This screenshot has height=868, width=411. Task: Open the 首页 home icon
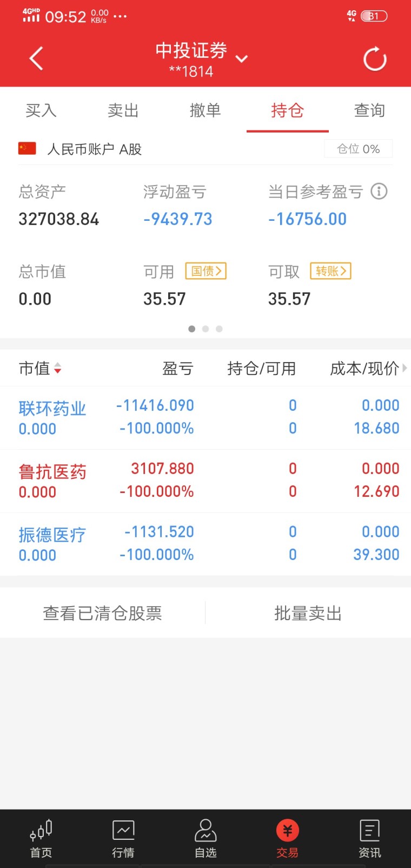tap(41, 836)
